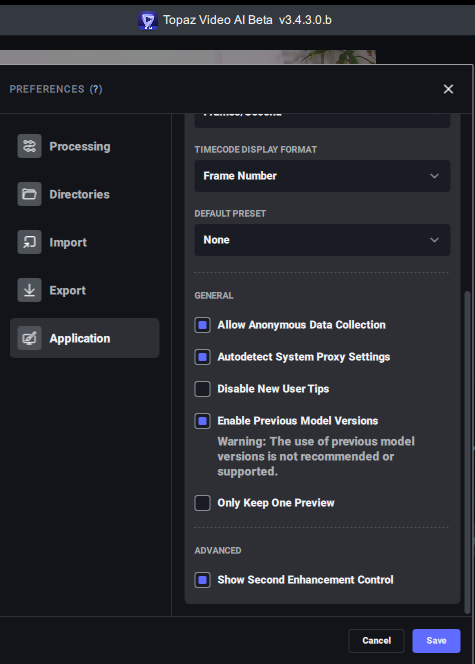
Task: Enable Disable New User Tips checkbox
Action: pos(202,389)
